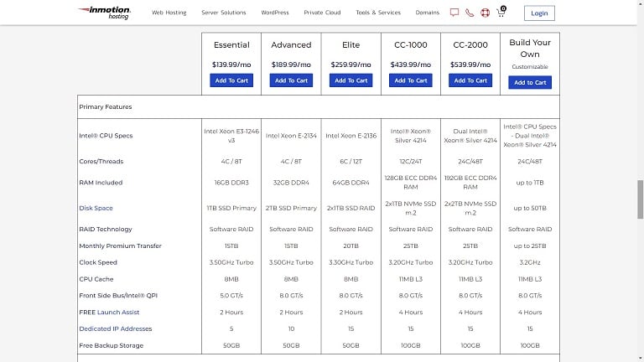Click the Monthly Premium Transfer row label
The height and width of the screenshot is (362, 644).
(121, 246)
